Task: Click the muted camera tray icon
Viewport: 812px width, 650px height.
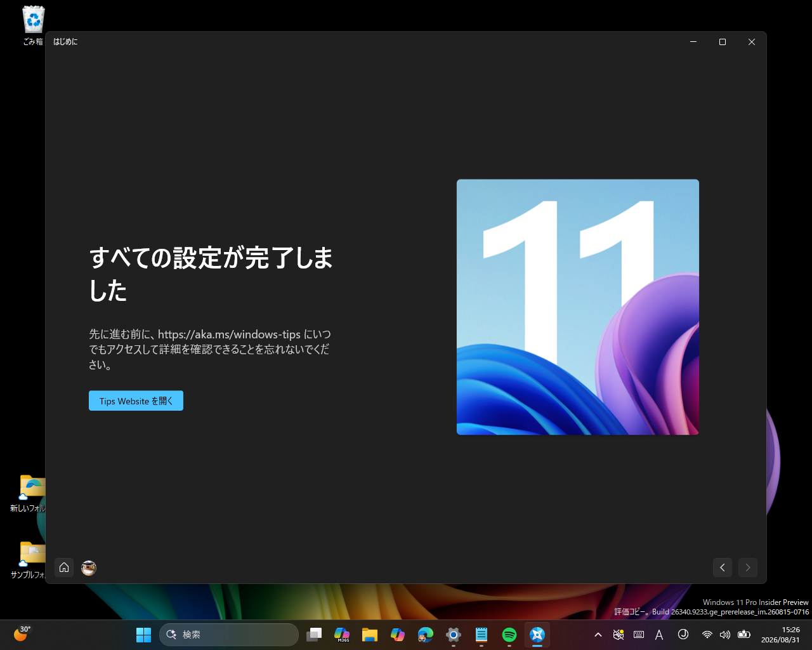Action: (x=619, y=635)
